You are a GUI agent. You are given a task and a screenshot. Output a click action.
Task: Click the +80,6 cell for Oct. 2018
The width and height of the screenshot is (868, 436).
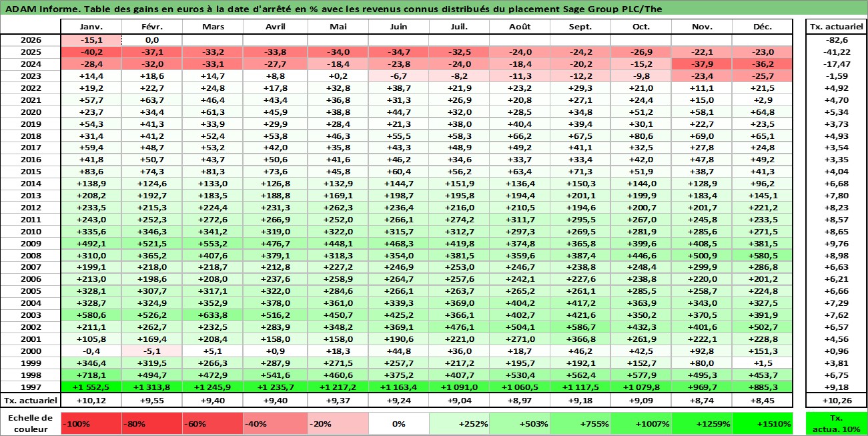640,136
